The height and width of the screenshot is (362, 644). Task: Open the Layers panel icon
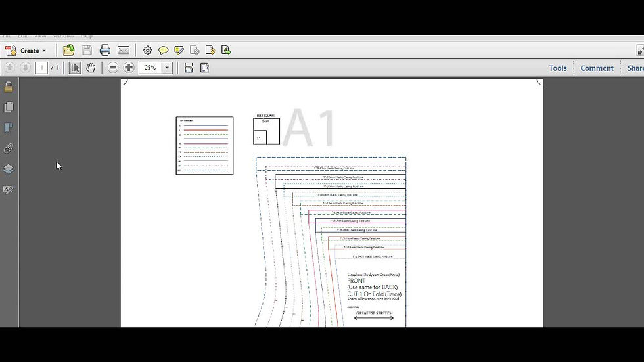tap(8, 169)
